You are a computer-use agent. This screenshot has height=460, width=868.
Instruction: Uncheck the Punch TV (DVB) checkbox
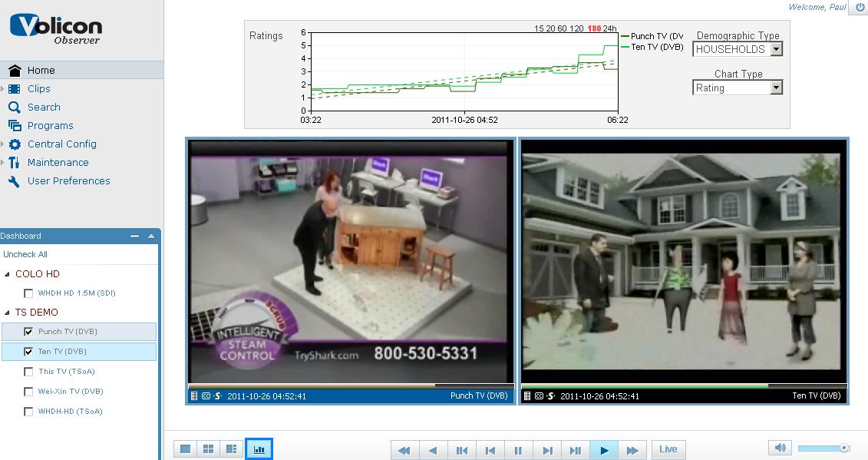point(28,332)
